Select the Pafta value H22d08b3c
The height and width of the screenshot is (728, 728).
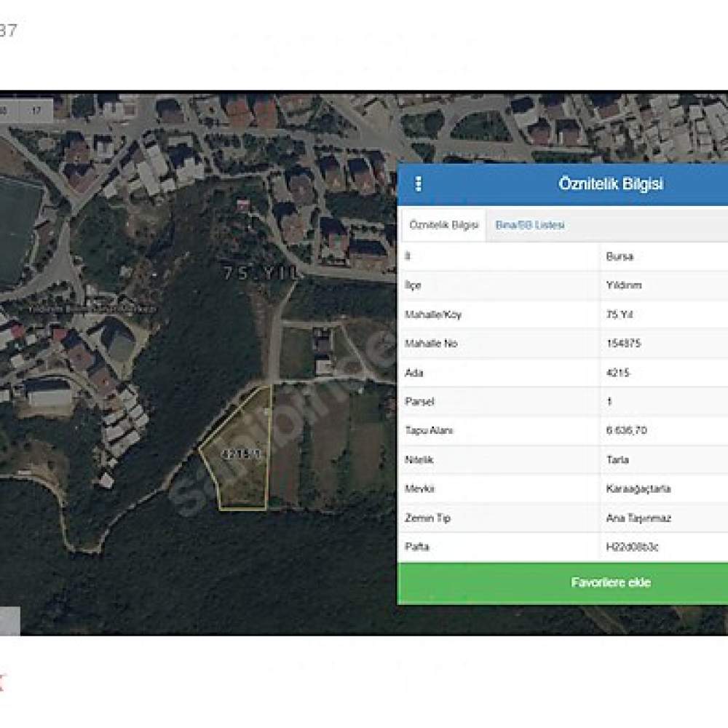[x=632, y=547]
